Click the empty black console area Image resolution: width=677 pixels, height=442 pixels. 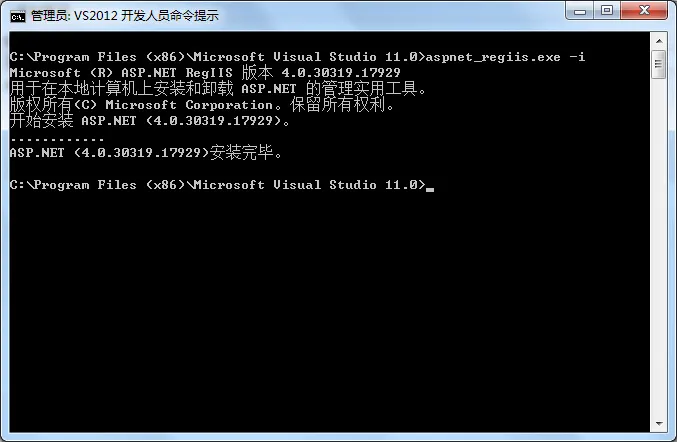329,311
